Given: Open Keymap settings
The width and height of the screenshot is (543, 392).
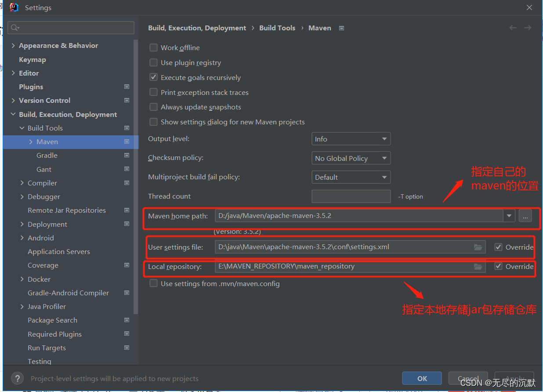Looking at the screenshot, I should [33, 59].
